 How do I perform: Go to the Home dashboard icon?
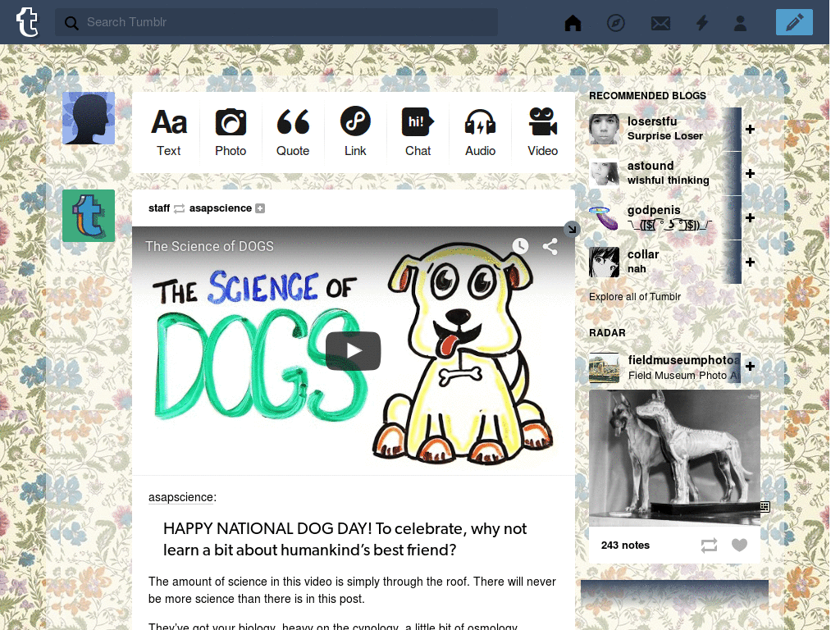(x=573, y=22)
